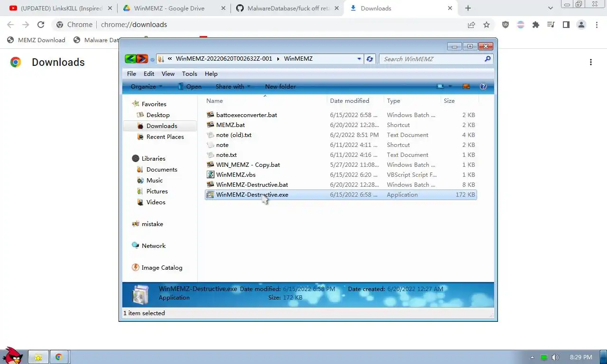Open the Help menu
This screenshot has height=364, width=607.
click(x=211, y=73)
